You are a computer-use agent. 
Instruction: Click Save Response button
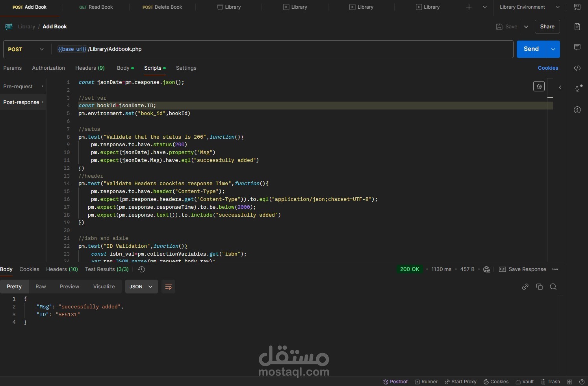click(x=522, y=269)
